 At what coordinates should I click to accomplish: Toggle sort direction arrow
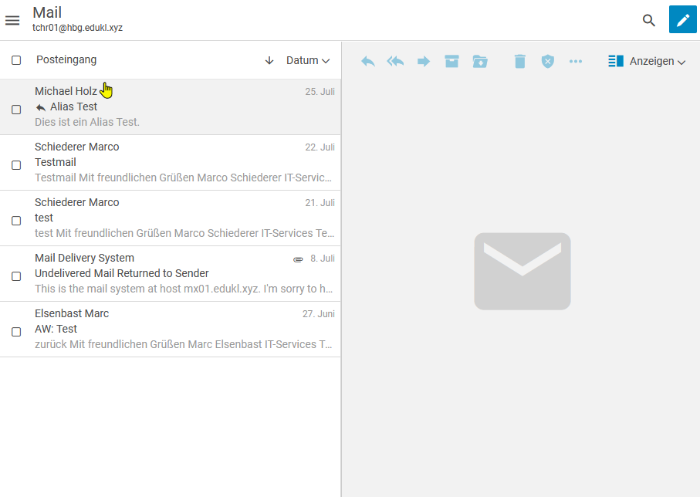pyautogui.click(x=268, y=61)
